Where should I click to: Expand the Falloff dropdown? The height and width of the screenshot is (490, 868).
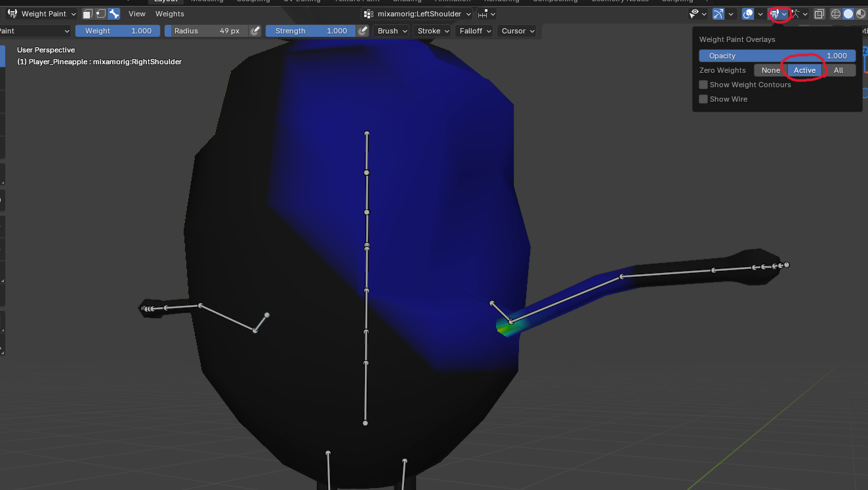click(475, 31)
